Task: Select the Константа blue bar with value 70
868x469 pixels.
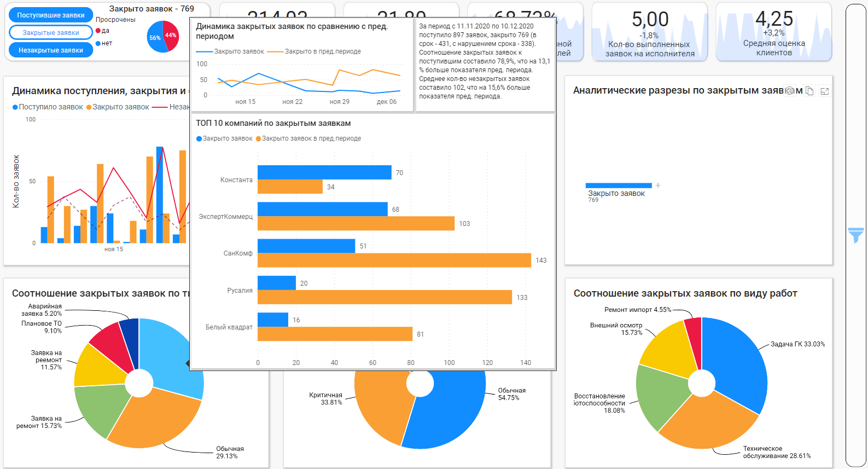Action: (x=324, y=172)
